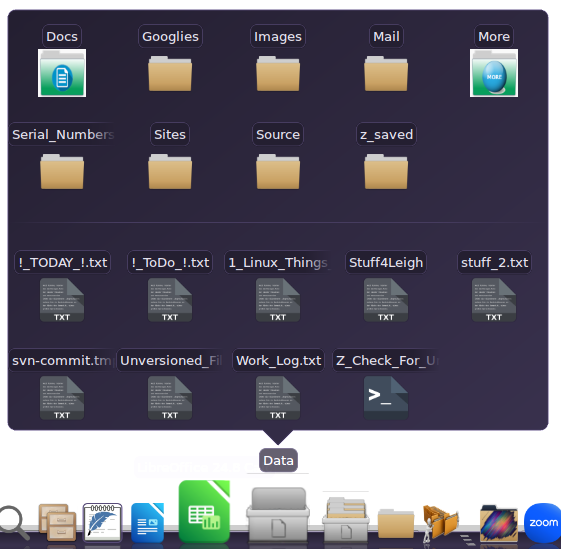This screenshot has width=561, height=549.
Task: Launch Zoom from the dock
Action: tap(543, 523)
